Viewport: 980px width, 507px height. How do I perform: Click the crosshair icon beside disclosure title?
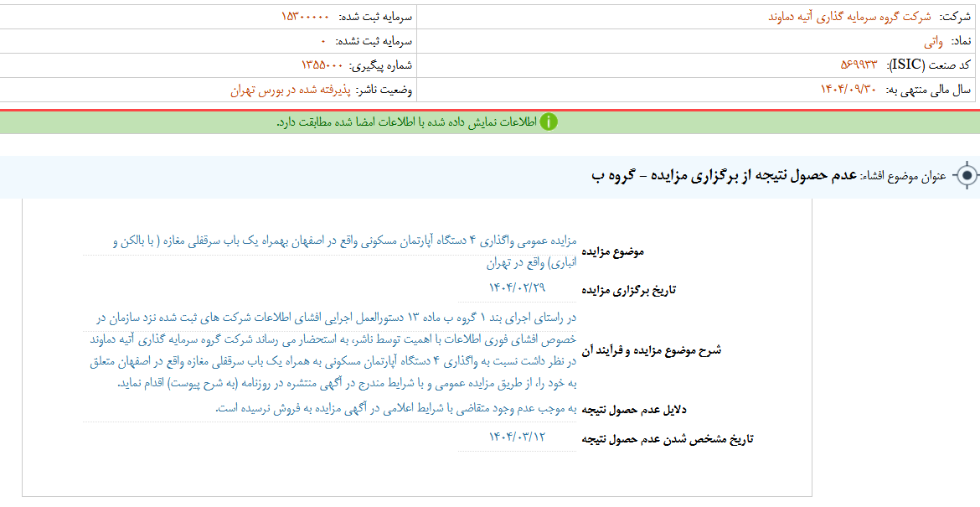968,176
